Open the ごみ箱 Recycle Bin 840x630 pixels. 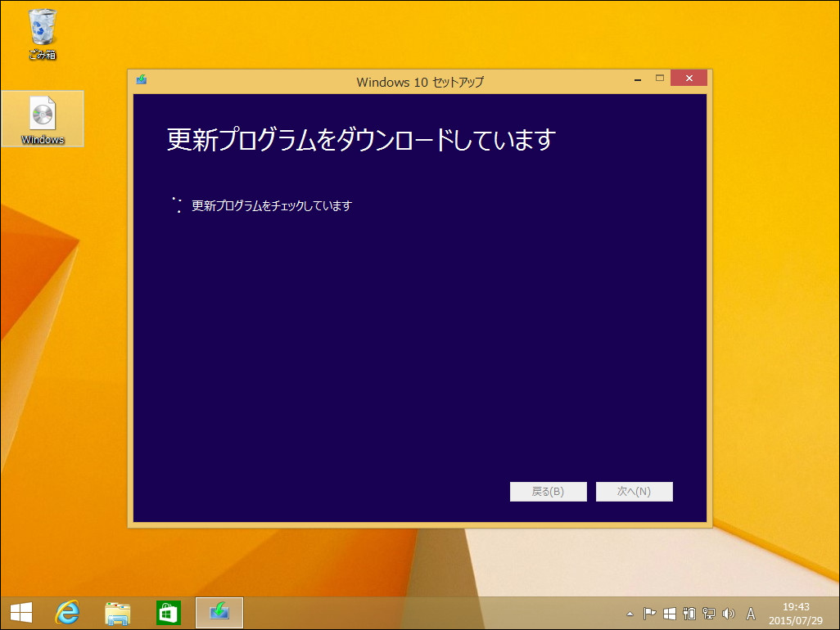[41, 29]
